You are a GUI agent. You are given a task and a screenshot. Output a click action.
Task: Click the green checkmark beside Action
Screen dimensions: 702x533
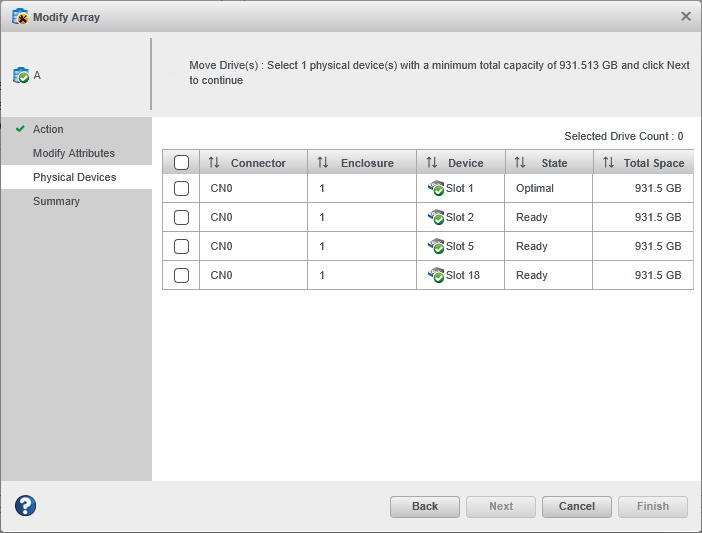[x=19, y=129]
